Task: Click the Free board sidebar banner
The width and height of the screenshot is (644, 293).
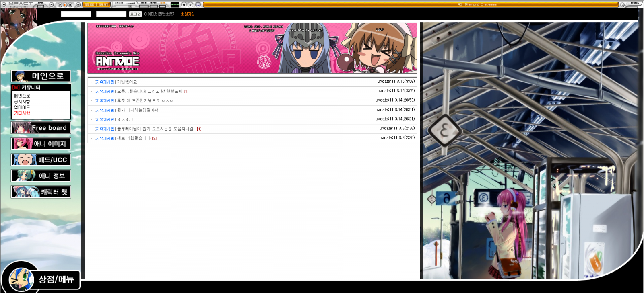Action: 41,128
